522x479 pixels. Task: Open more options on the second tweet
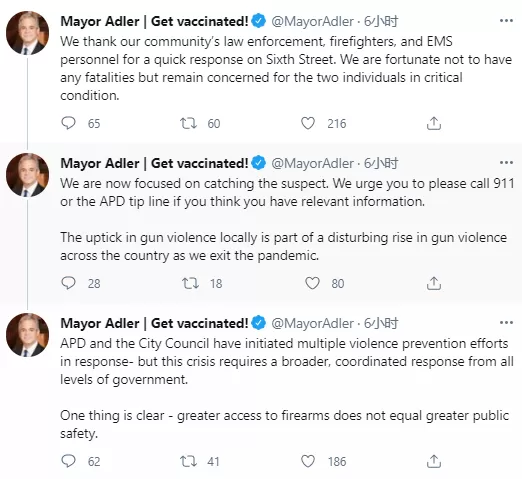point(506,163)
